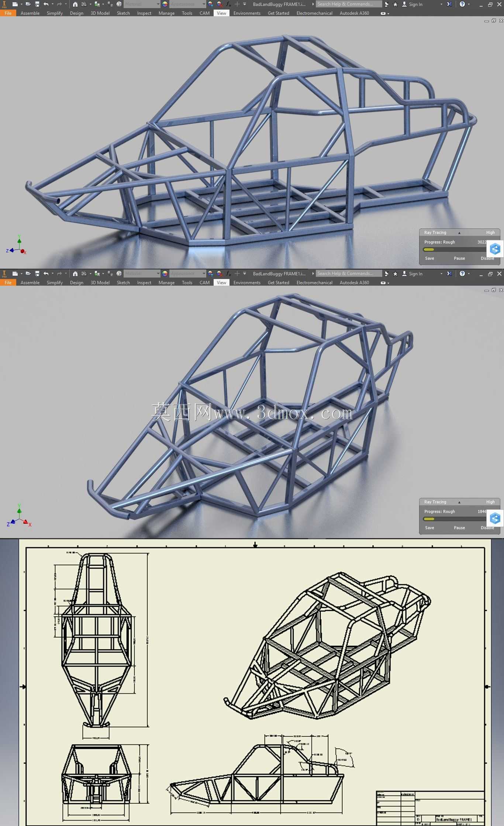This screenshot has width=504, height=826.
Task: Expand Sign In dropdown arrow, upper window
Action: click(441, 4)
